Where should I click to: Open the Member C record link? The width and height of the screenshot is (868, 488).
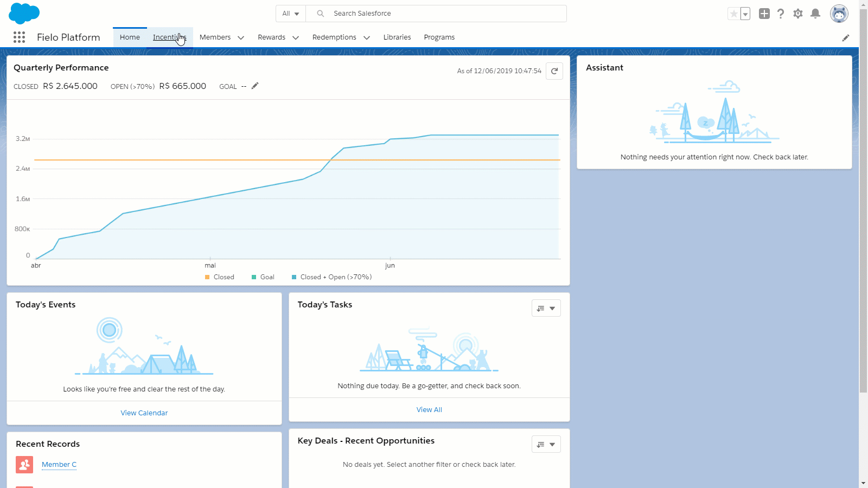(59, 465)
